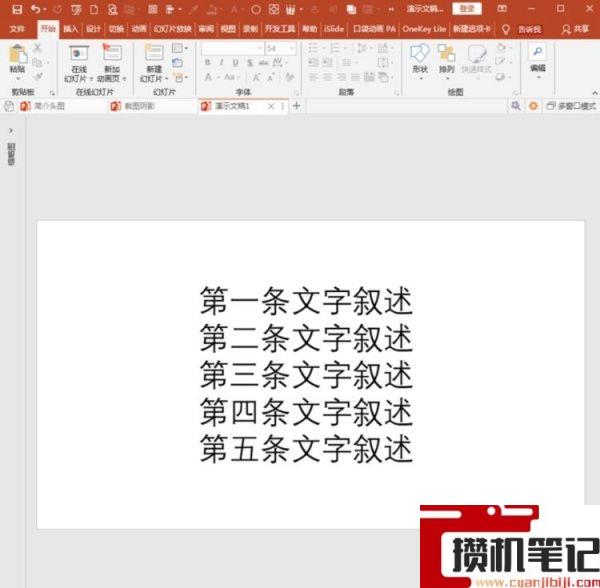This screenshot has width=600, height=588.
Task: Change case with the Aa icon
Action: point(229,77)
